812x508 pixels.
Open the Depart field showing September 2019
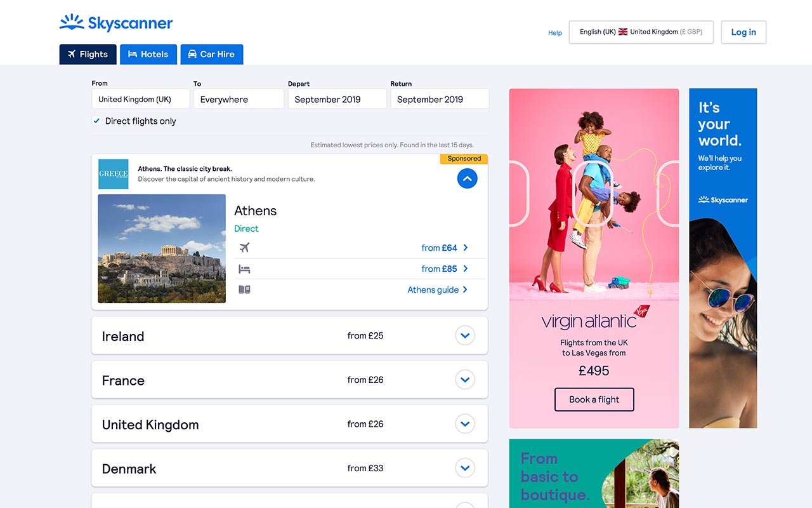337,99
